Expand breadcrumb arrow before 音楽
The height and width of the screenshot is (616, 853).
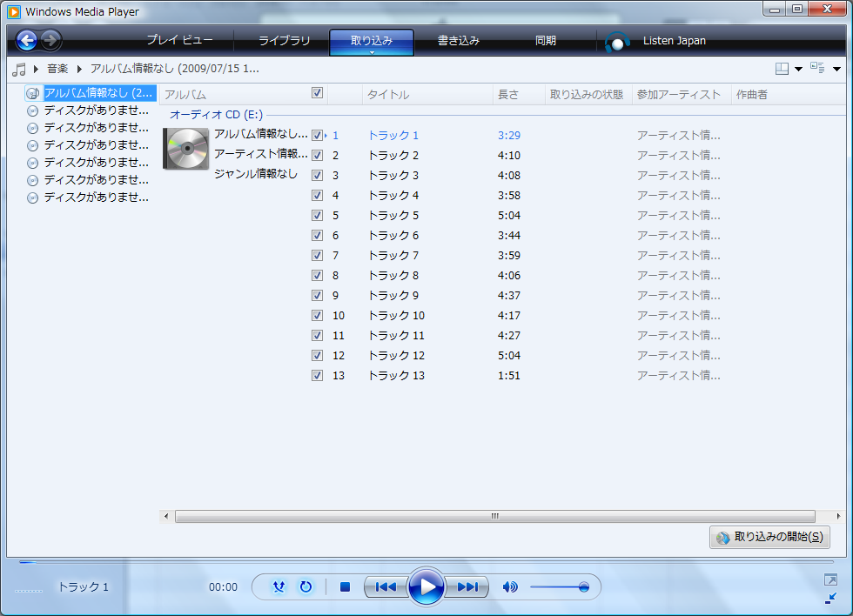point(36,69)
